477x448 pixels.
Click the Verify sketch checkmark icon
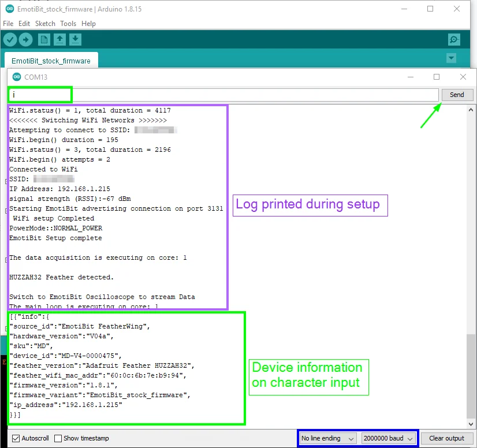point(10,39)
